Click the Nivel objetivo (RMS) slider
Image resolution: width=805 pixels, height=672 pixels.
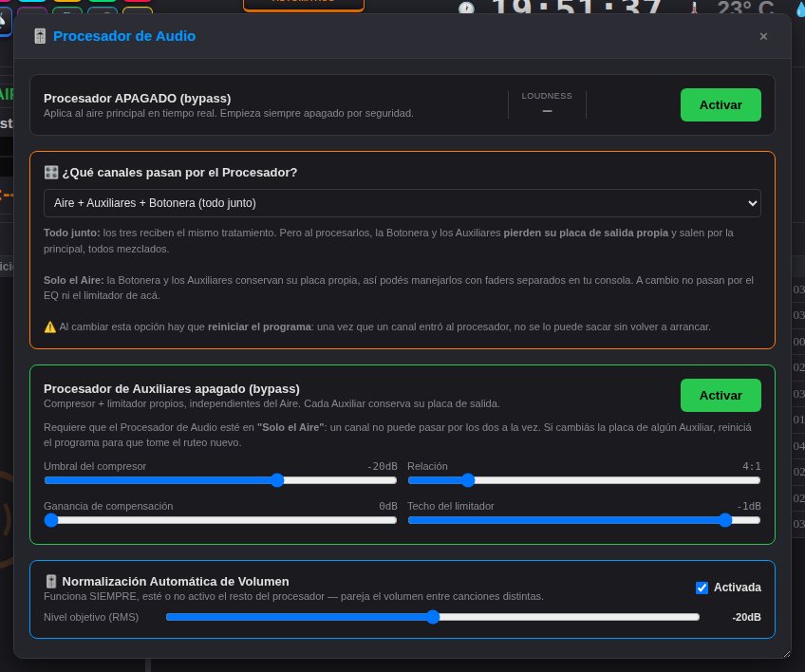(x=433, y=617)
